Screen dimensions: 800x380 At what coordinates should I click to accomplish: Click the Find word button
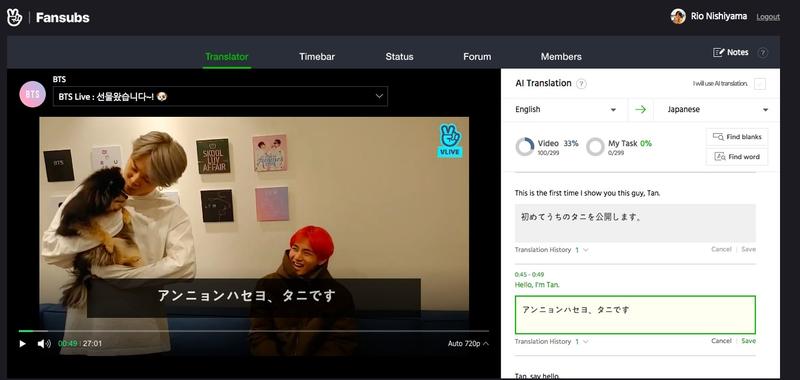737,157
